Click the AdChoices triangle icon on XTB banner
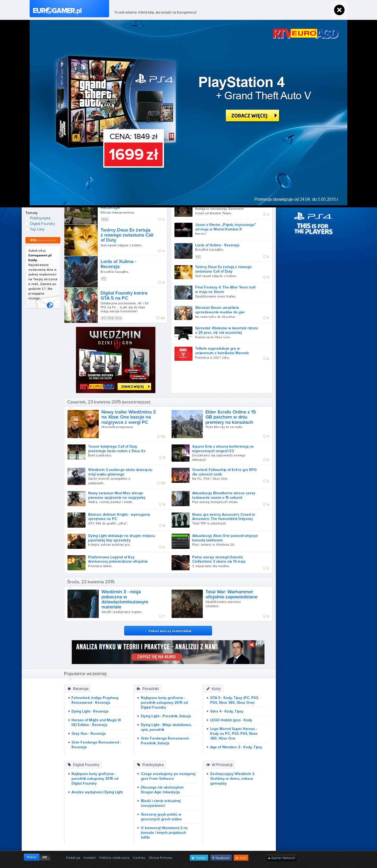The height and width of the screenshot is (868, 377). [x=258, y=642]
